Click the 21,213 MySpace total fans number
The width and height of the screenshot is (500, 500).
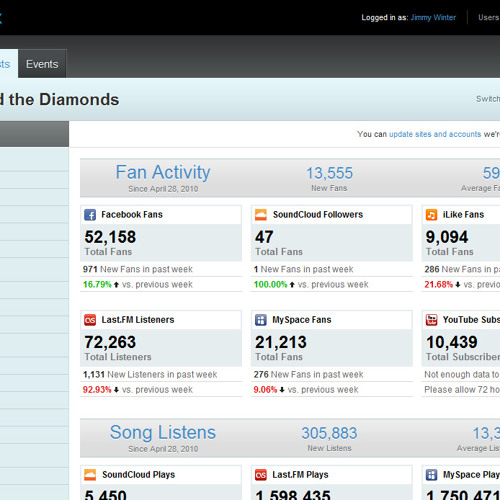point(281,342)
